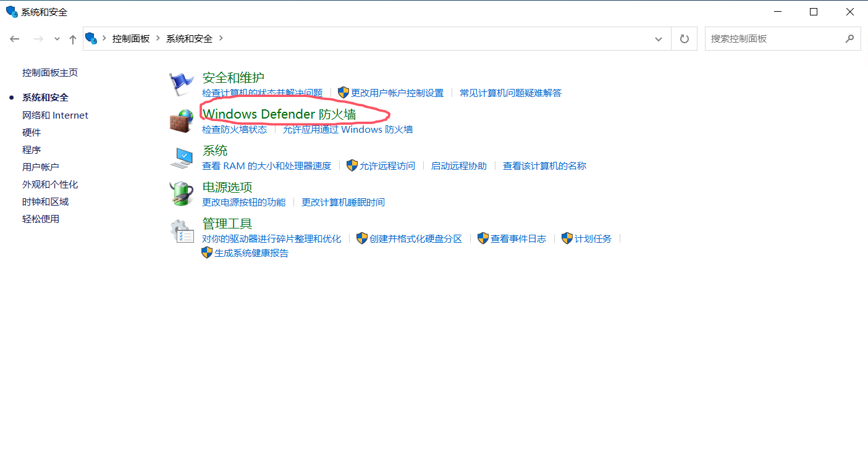Expand the address bar history dropdown
The height and width of the screenshot is (457, 868).
[659, 39]
